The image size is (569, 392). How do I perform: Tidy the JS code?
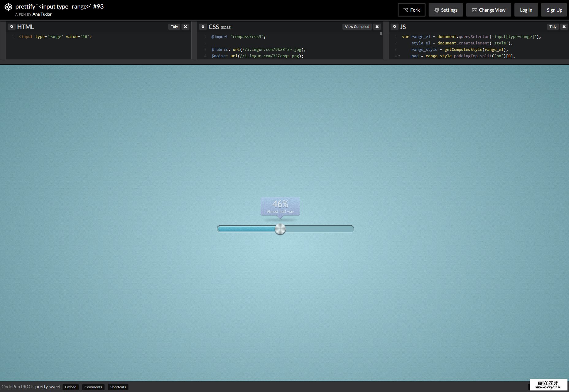click(553, 27)
